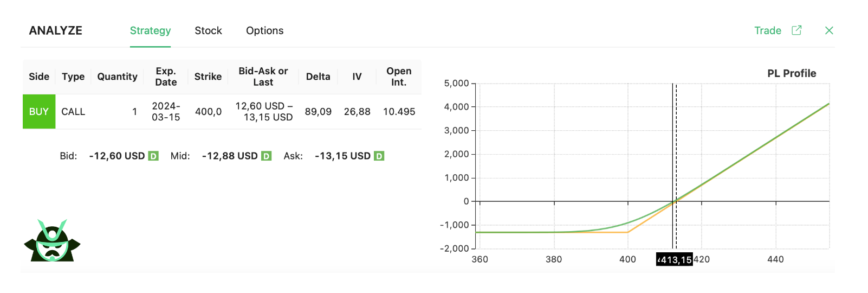Click the Trade external link icon
868x293 pixels.
(x=796, y=30)
